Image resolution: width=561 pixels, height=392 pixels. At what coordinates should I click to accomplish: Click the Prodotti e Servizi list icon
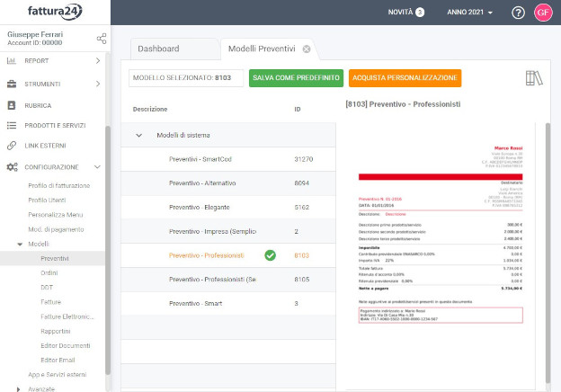click(x=12, y=125)
